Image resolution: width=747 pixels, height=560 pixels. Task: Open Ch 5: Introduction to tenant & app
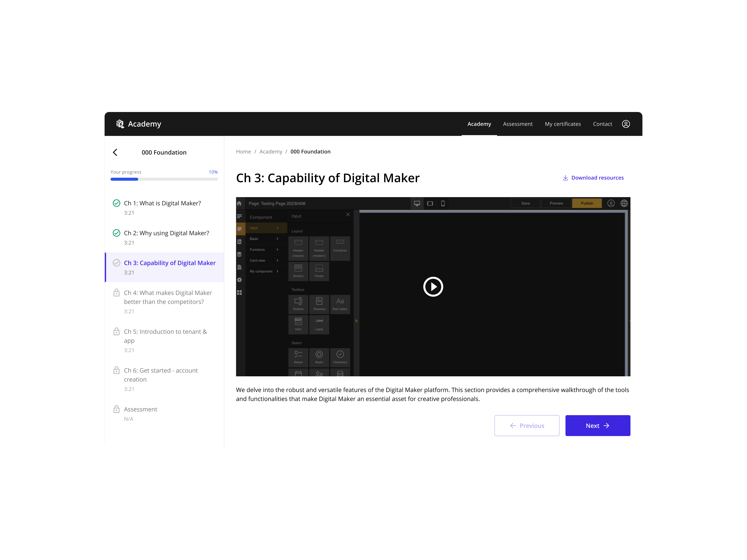click(x=165, y=340)
